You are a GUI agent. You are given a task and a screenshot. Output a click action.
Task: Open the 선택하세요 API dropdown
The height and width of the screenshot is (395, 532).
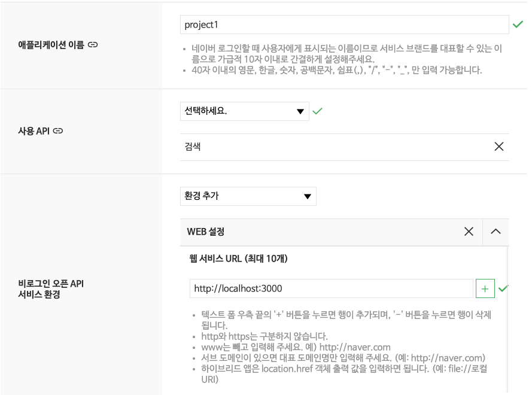[x=244, y=111]
